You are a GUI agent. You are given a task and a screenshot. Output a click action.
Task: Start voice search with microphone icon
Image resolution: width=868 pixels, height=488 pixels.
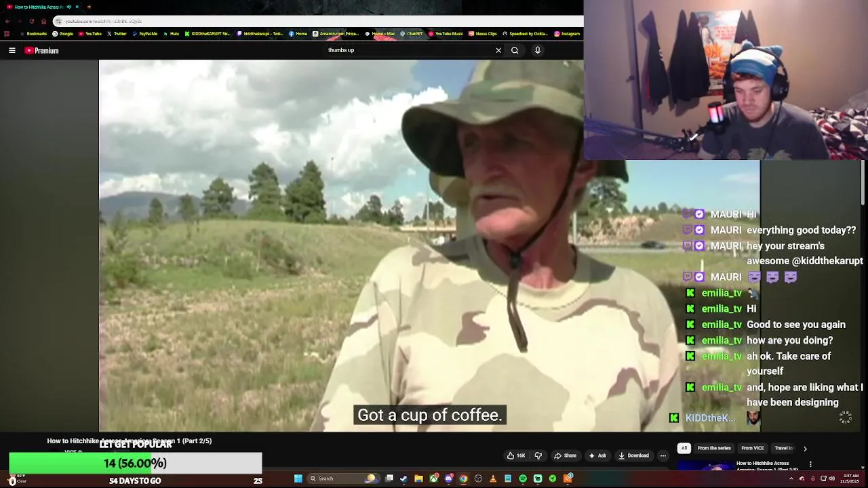538,50
